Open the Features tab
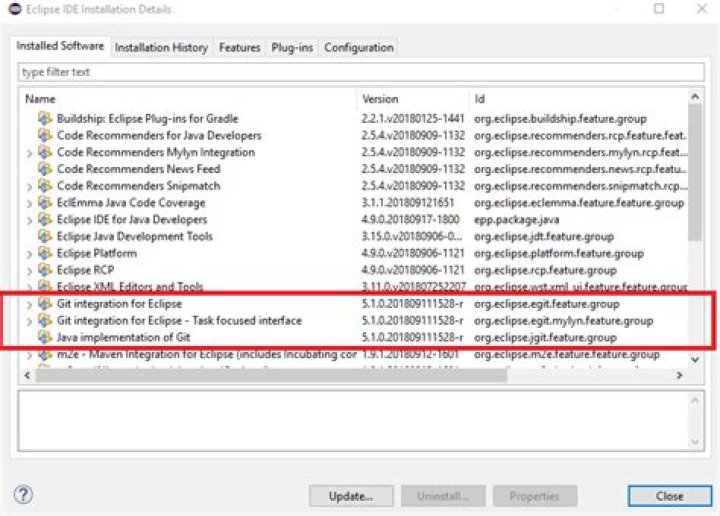This screenshot has height=516, width=720. point(239,48)
